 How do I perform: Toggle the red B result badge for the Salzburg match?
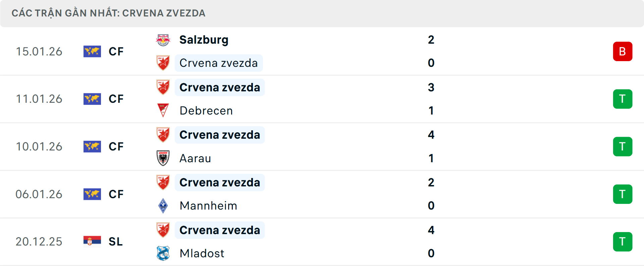623,51
